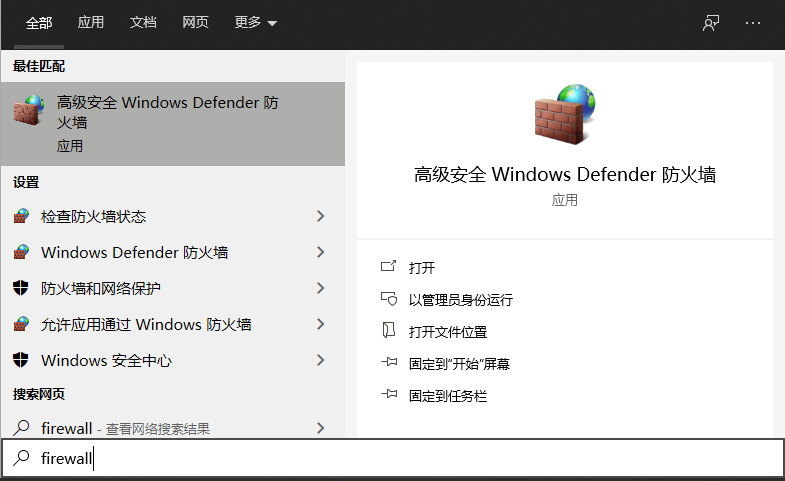The height and width of the screenshot is (481, 785).
Task: Choose 固定到"开始"屏幕
Action: (x=459, y=364)
